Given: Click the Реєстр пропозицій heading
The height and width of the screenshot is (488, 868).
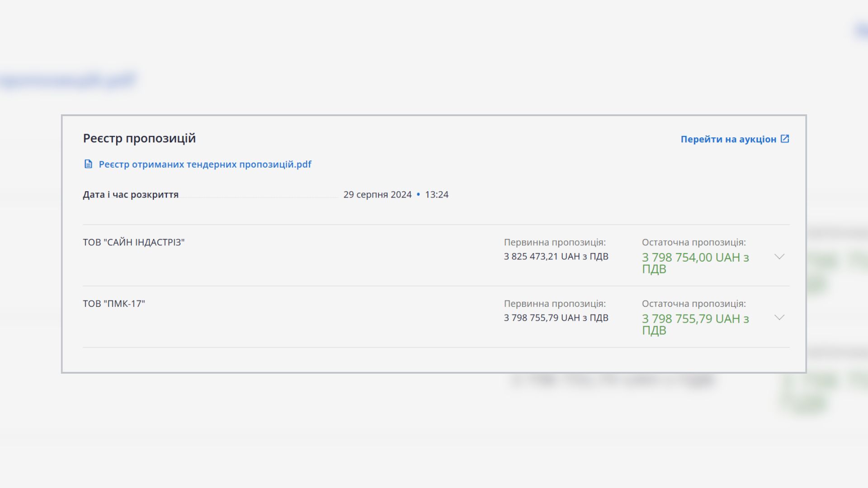Looking at the screenshot, I should (x=139, y=138).
